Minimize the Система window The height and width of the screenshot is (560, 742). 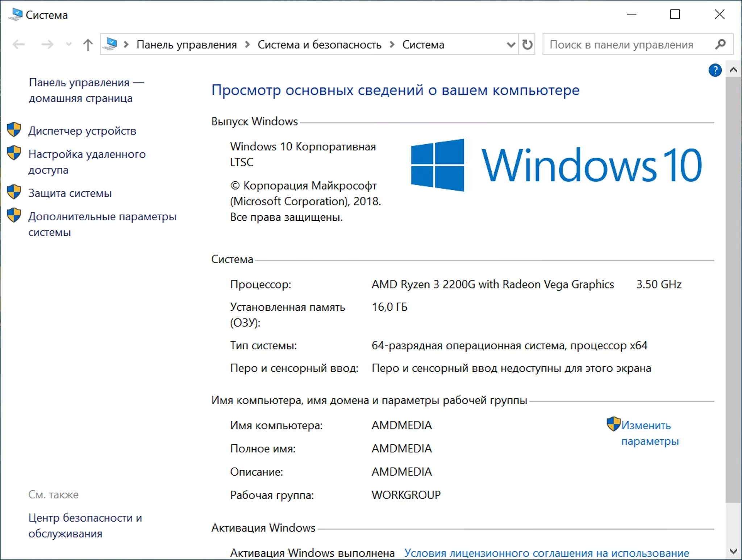(x=631, y=14)
